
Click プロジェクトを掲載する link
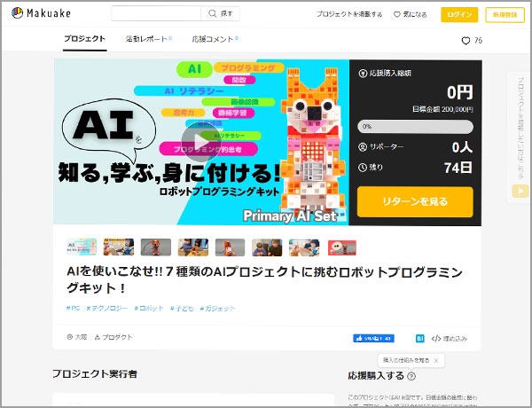349,14
